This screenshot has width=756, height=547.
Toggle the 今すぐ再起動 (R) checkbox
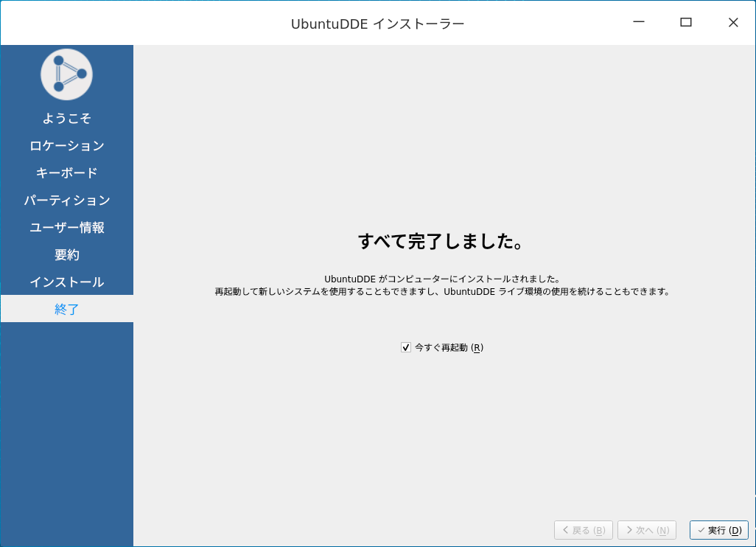(x=406, y=347)
